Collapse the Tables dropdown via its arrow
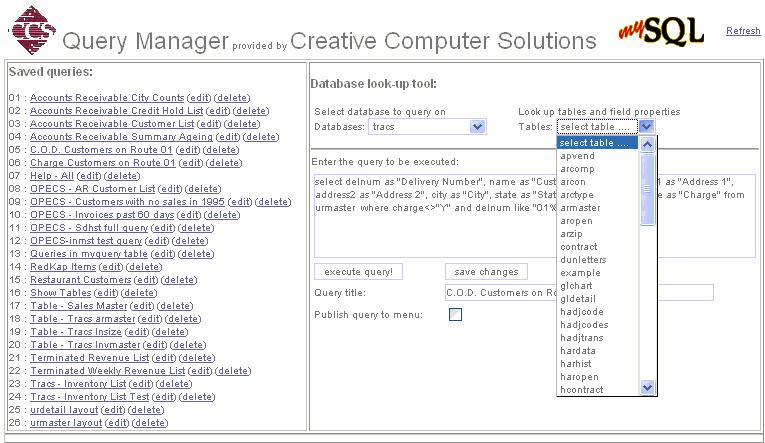Screen dimensions: 765x443 (x=646, y=127)
